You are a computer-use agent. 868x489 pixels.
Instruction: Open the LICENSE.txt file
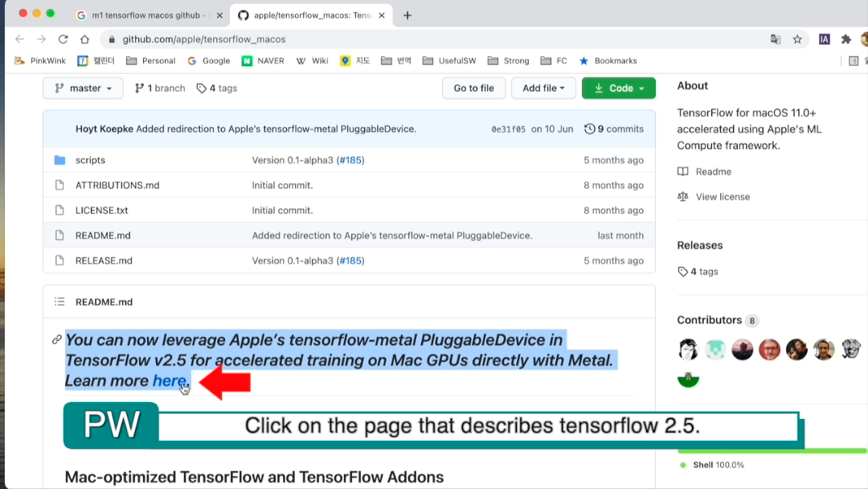[102, 211]
